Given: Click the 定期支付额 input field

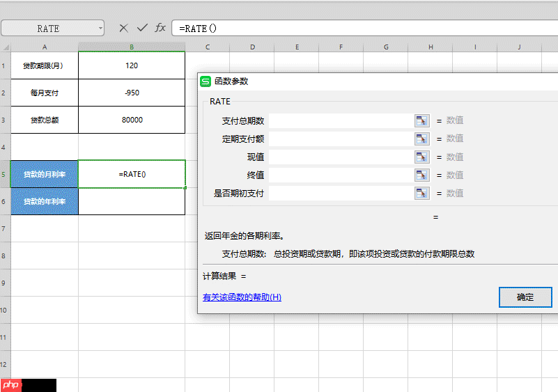Looking at the screenshot, I should tap(341, 139).
